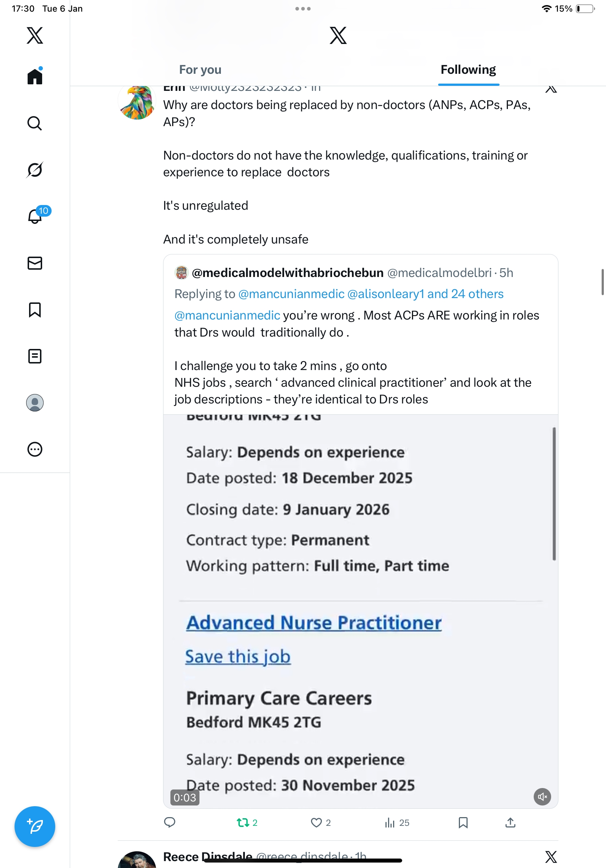Open More options circle in sidebar

(x=35, y=449)
